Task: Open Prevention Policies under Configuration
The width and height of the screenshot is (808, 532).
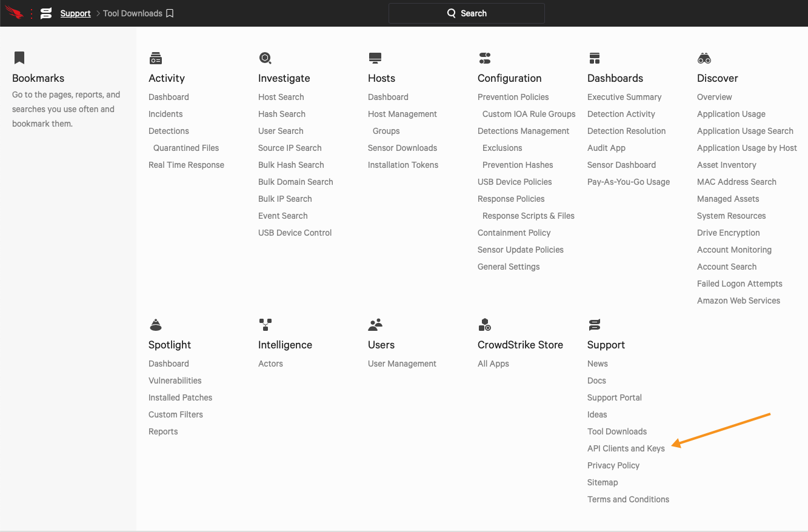Action: pos(513,97)
